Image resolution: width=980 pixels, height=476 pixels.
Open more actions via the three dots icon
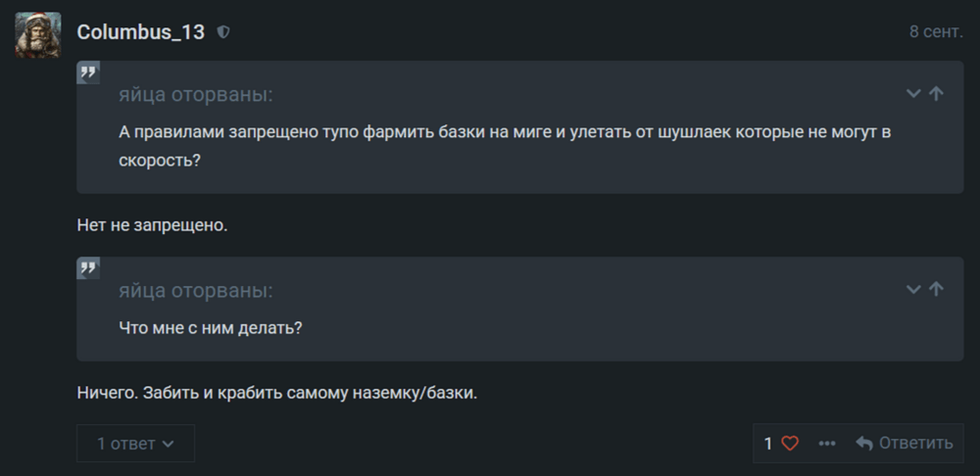(827, 444)
